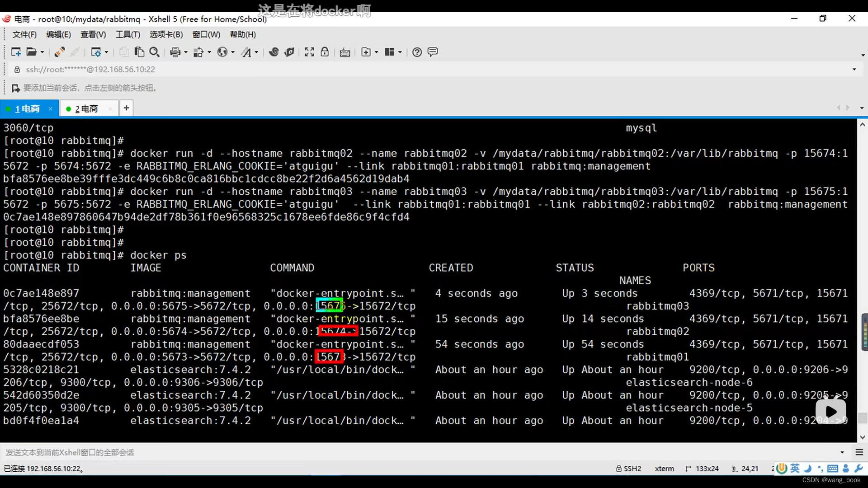This screenshot has width=868, height=488.
Task: Click the 'xterm' status bar entry
Action: (x=664, y=469)
